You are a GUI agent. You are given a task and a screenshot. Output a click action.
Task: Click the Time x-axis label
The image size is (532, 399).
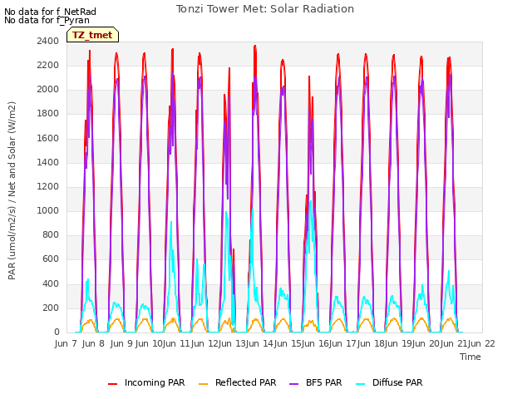coord(470,357)
